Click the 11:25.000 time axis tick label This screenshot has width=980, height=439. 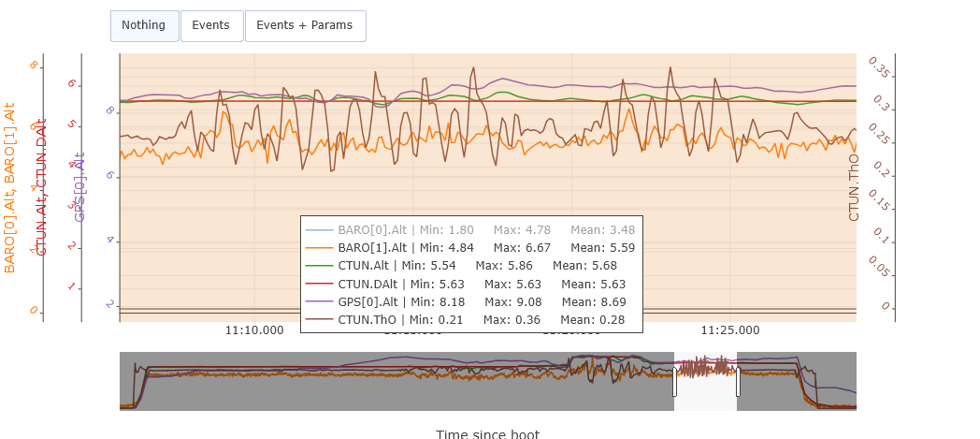click(x=730, y=329)
